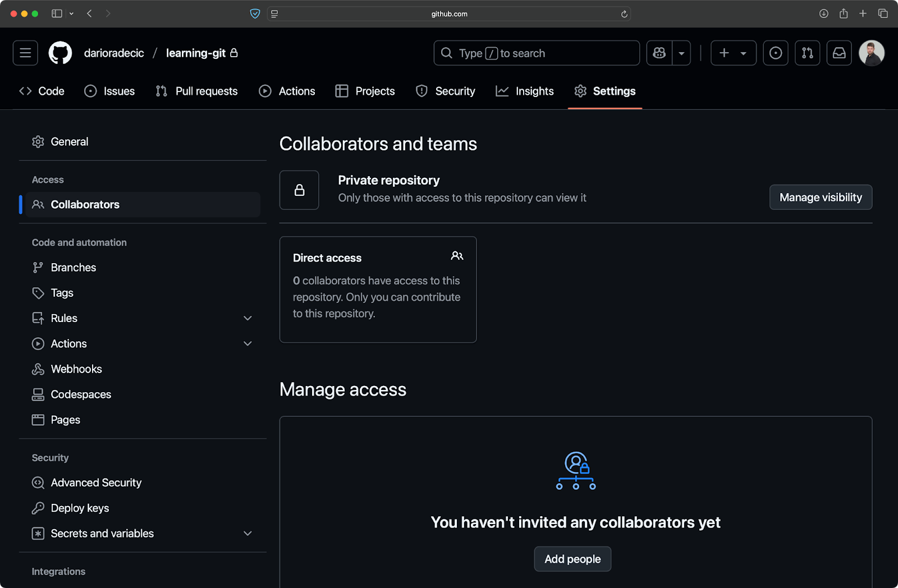Click the Safari share icon
Screen dimensions: 898x588
844,13
